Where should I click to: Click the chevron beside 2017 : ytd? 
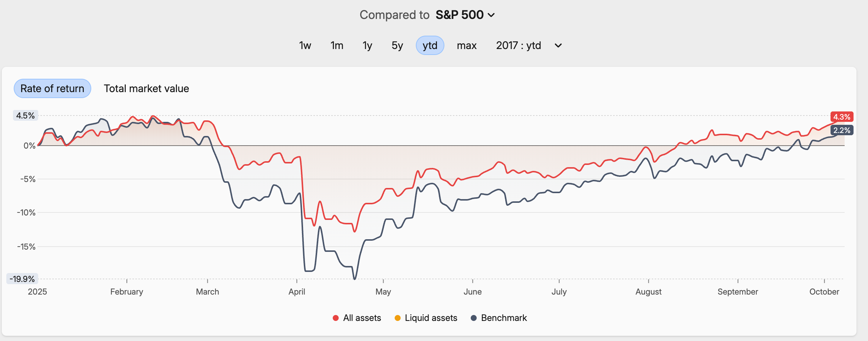coord(558,46)
